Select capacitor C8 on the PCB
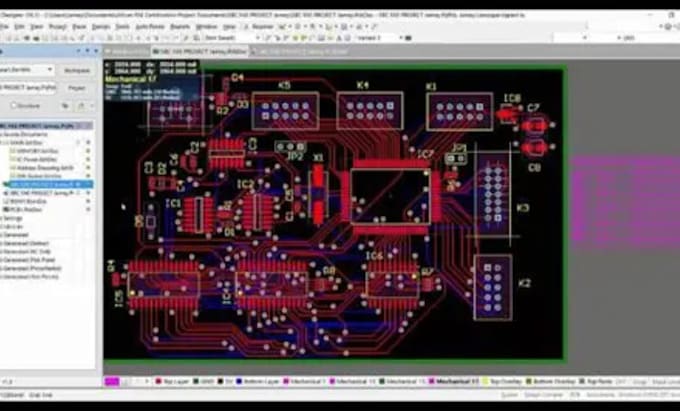 [x=536, y=148]
